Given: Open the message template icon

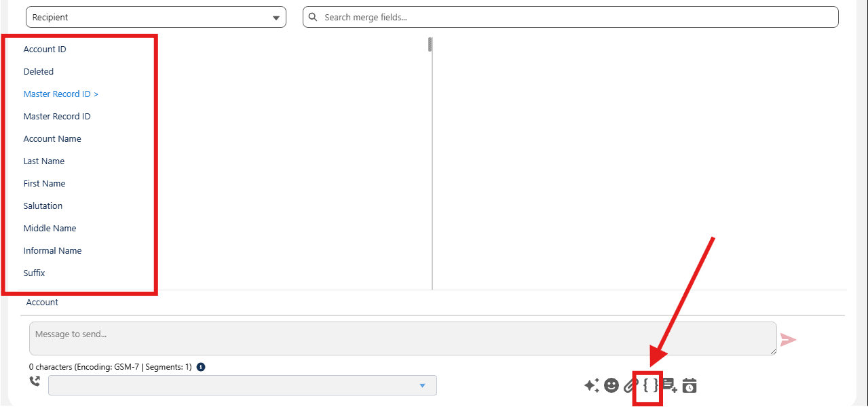Looking at the screenshot, I should pyautogui.click(x=670, y=385).
